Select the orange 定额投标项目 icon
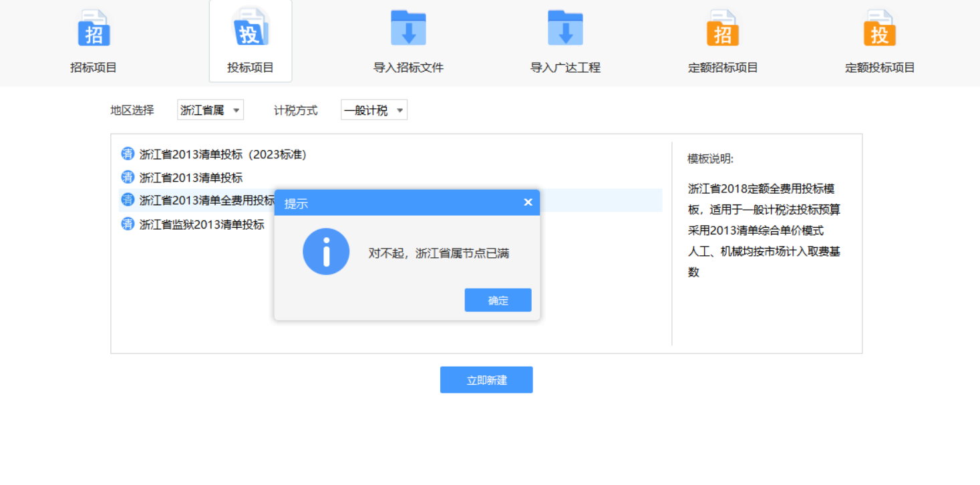The width and height of the screenshot is (980, 485). [880, 28]
